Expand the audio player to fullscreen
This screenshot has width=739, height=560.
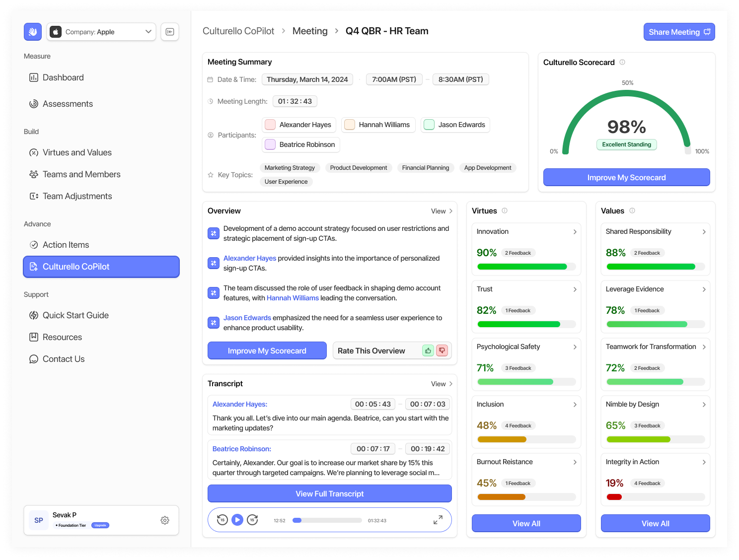click(438, 520)
